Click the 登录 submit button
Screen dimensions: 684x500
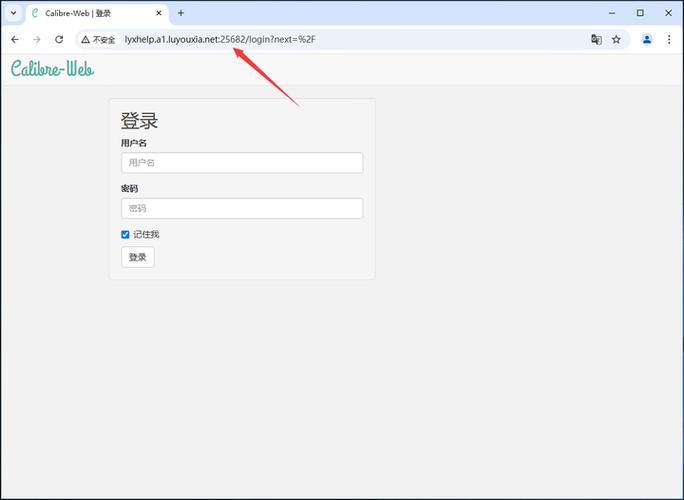tap(138, 257)
